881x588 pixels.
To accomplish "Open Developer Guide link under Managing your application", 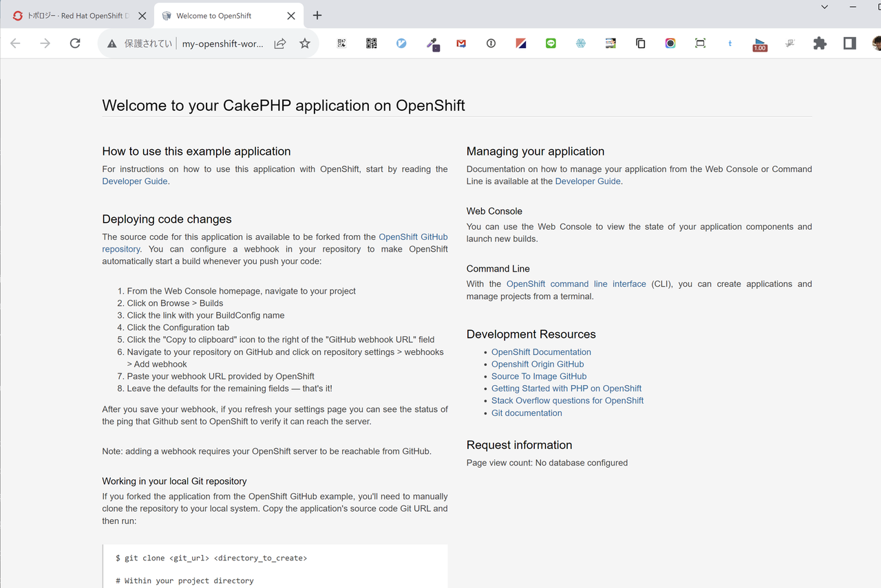I will 588,182.
